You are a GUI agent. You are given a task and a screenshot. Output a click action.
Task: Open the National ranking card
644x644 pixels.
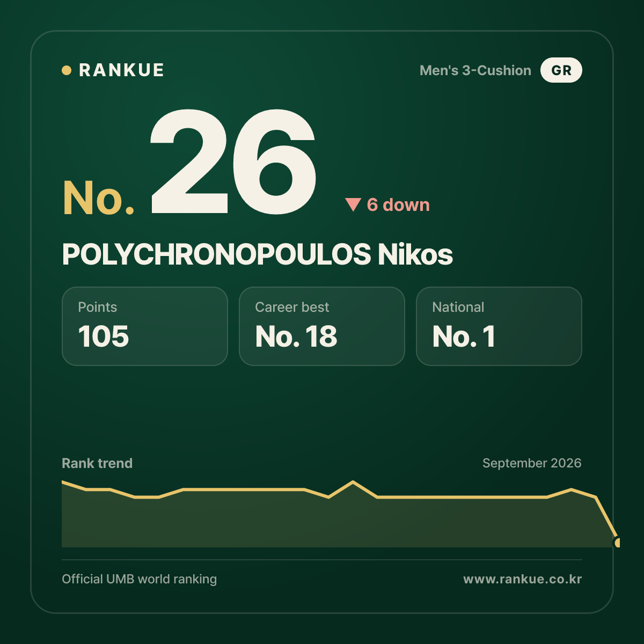499,326
